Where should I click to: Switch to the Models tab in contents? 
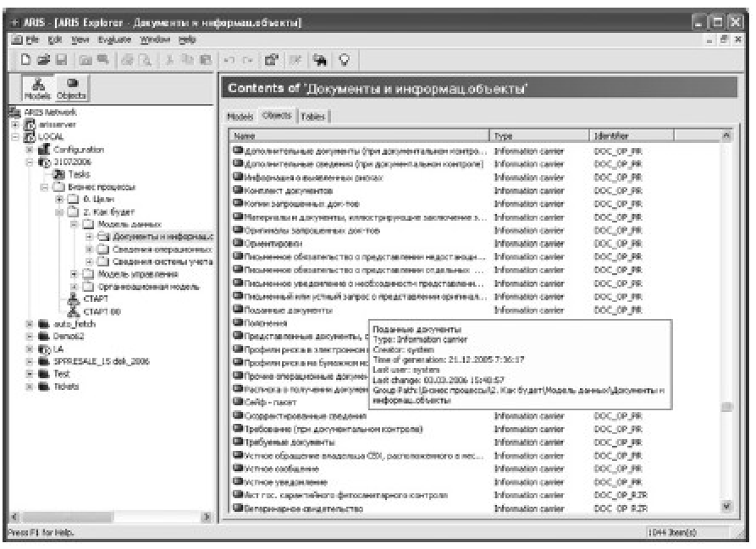(x=240, y=117)
